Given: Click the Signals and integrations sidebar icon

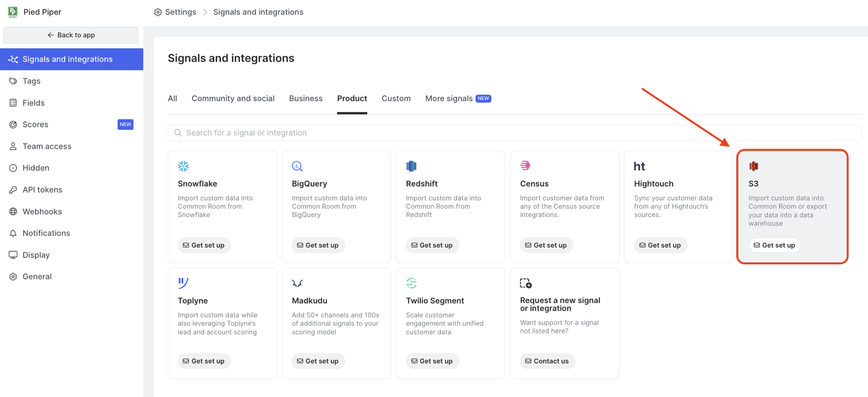Looking at the screenshot, I should coord(13,59).
